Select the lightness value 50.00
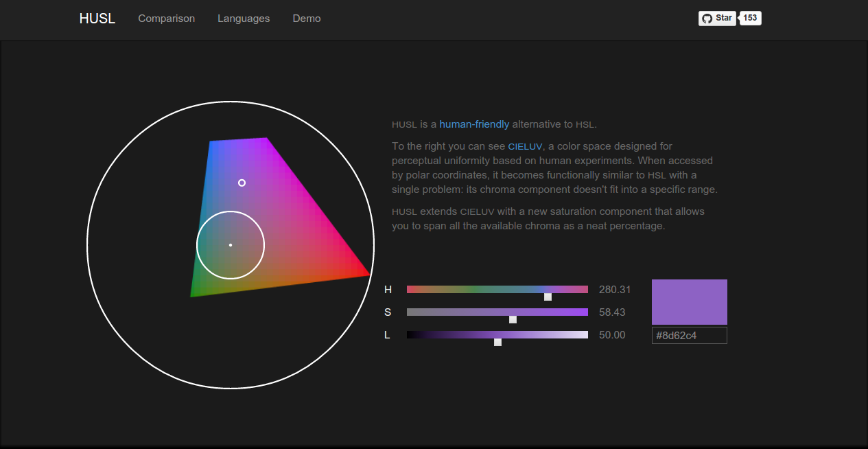Viewport: 868px width, 449px height. pyautogui.click(x=612, y=335)
